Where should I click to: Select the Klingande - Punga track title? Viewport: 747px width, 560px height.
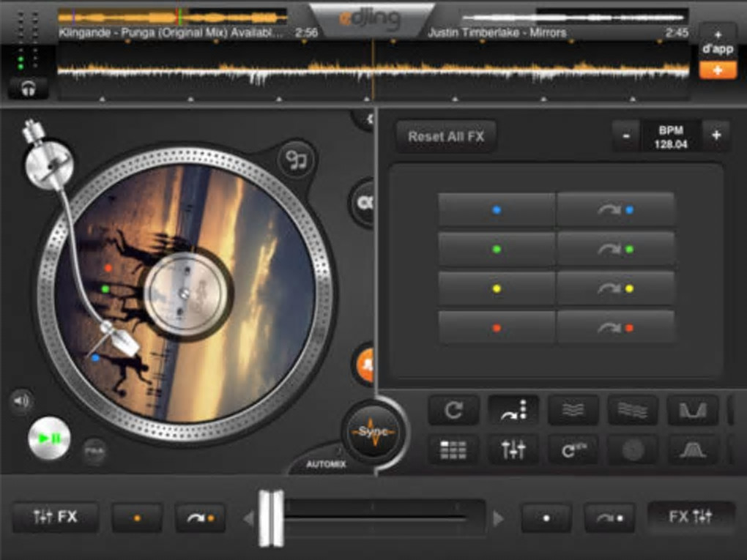[x=171, y=33]
